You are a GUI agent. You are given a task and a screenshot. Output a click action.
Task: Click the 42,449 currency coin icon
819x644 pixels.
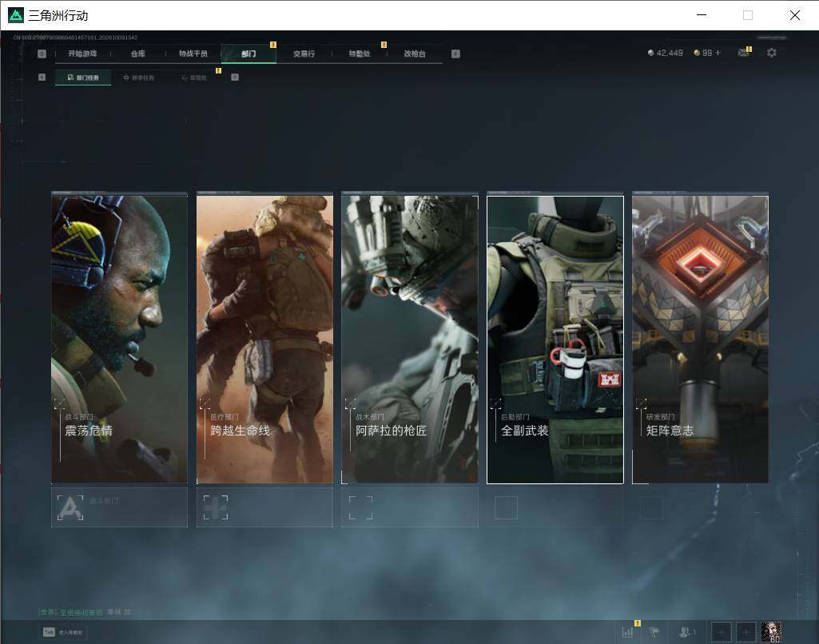(x=650, y=53)
